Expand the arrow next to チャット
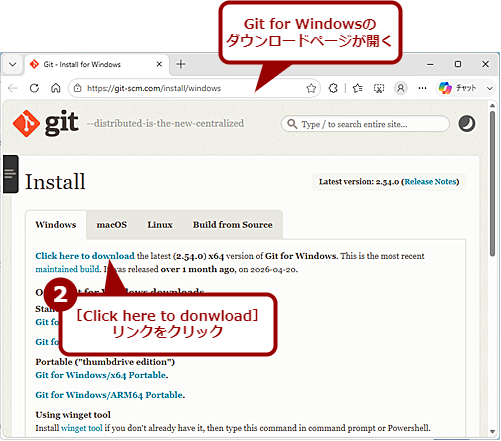The width and height of the screenshot is (501, 441). (489, 88)
